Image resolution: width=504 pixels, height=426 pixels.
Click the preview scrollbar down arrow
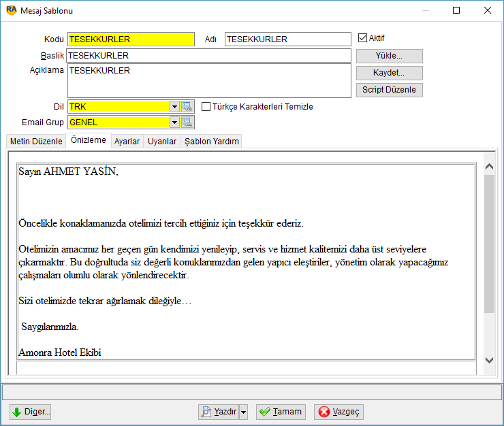pos(489,360)
